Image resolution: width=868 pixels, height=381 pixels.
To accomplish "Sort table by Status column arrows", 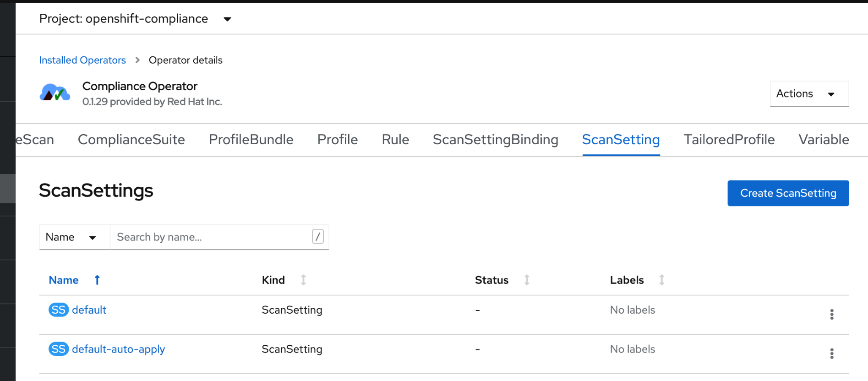I will [x=527, y=280].
